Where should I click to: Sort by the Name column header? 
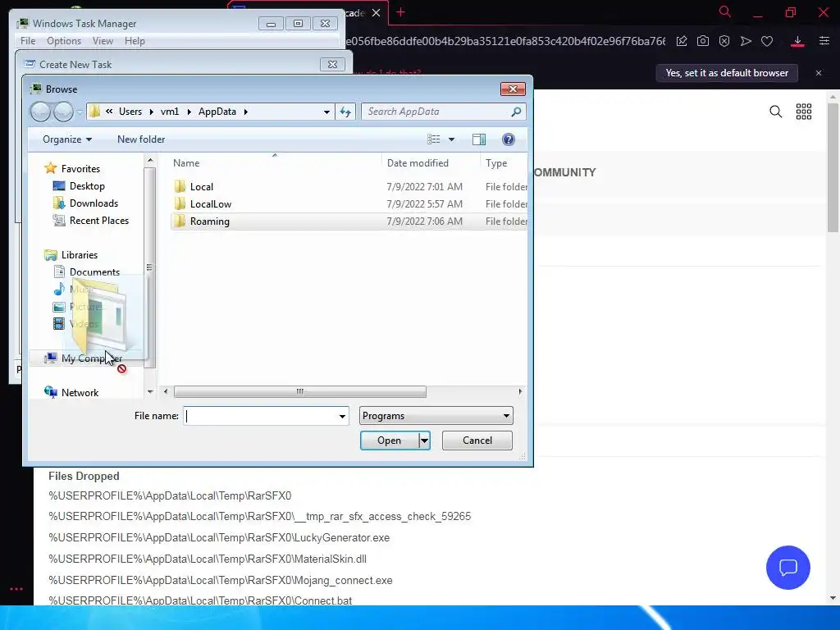(x=186, y=163)
